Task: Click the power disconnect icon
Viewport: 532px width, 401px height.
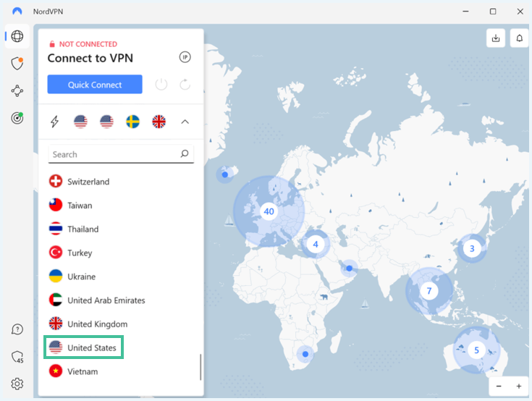Action: 161,85
